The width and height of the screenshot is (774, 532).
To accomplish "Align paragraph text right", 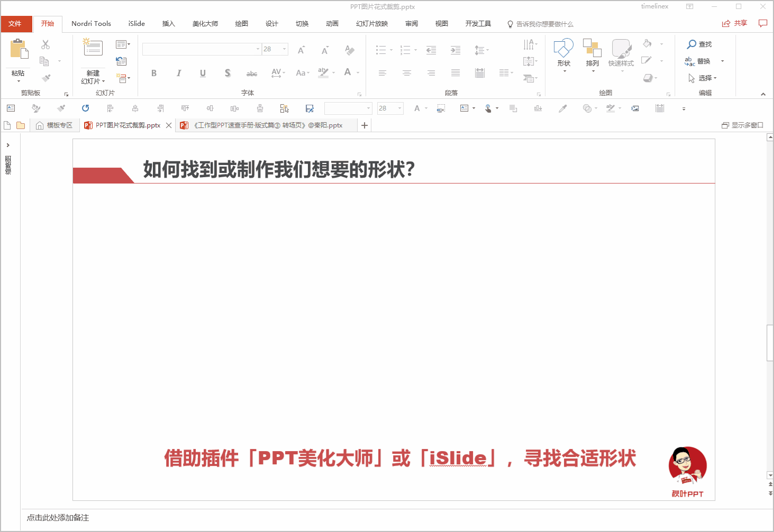I will pyautogui.click(x=431, y=73).
